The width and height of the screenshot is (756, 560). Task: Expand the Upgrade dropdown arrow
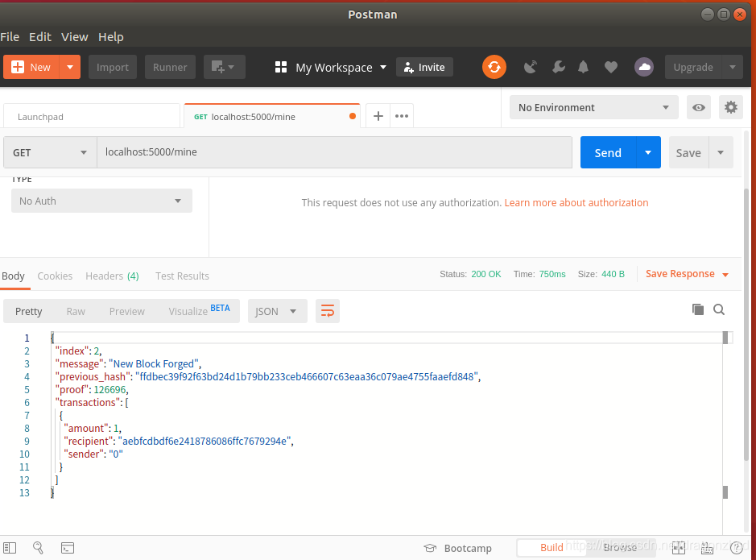pos(733,67)
